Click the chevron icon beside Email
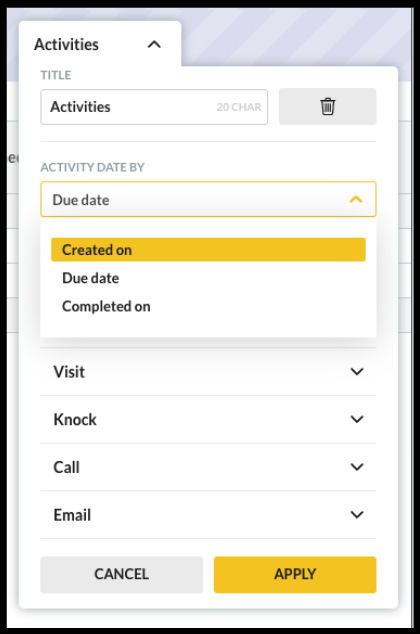 (x=357, y=515)
